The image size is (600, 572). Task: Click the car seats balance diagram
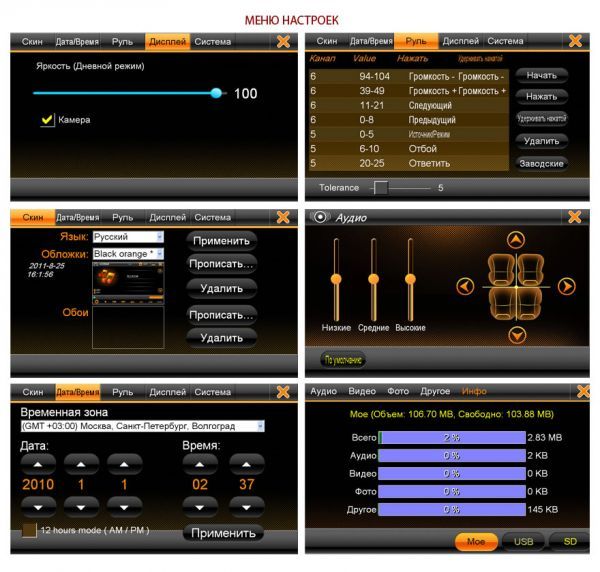click(x=516, y=287)
